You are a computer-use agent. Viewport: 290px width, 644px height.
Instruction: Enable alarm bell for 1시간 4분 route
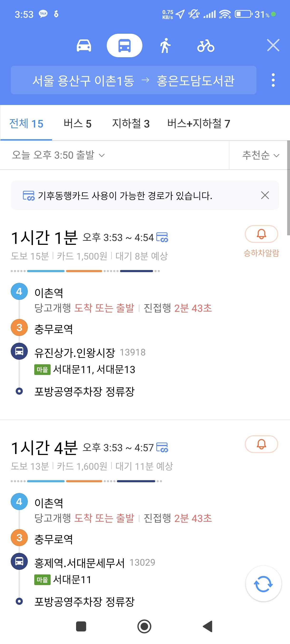pos(261,444)
